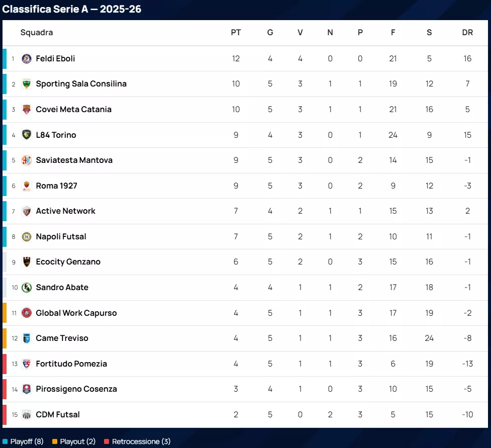Click the Sporting Sala Consilina crest icon

pyautogui.click(x=27, y=84)
